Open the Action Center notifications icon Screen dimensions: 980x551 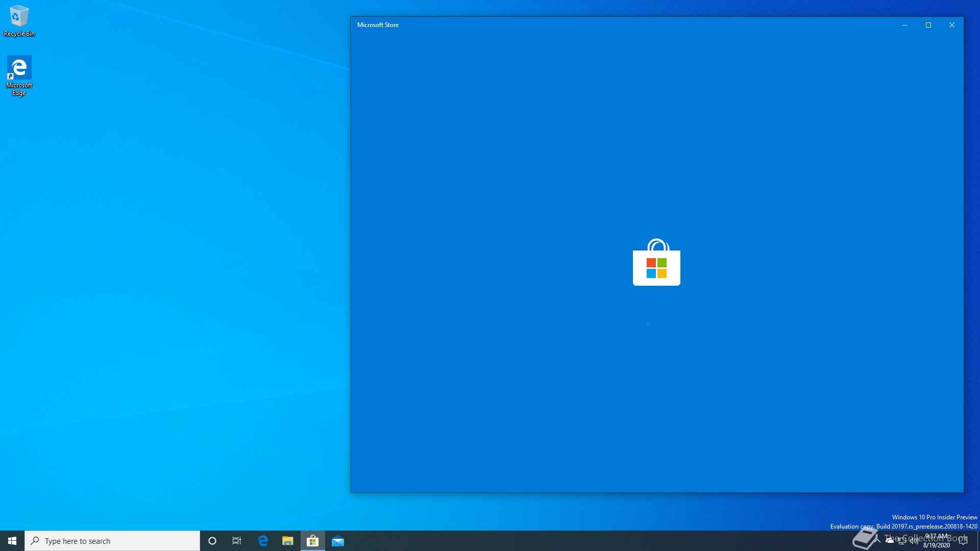pos(963,541)
